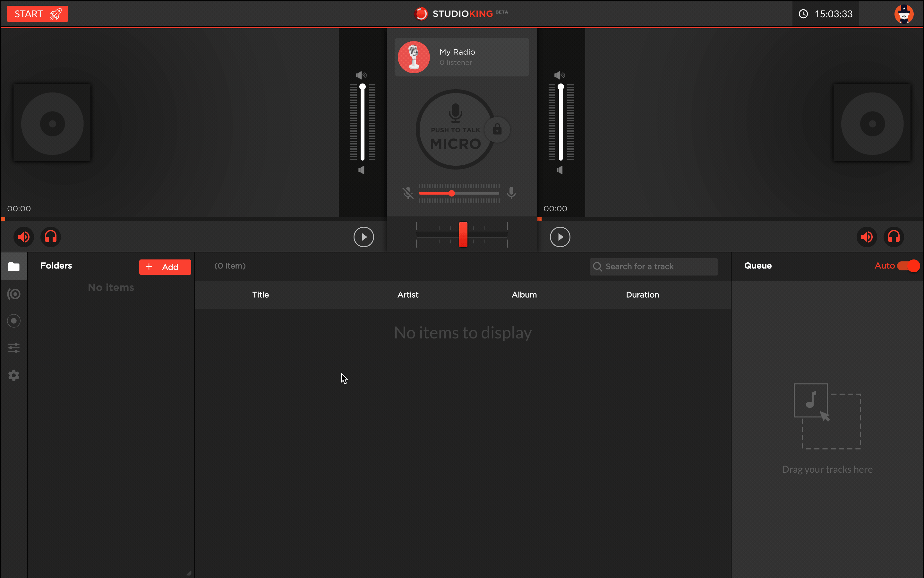Open the My Radio station card
Screen dimensions: 924x578
tap(462, 57)
